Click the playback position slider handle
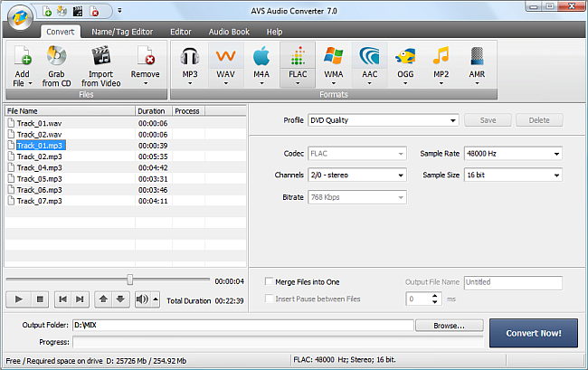The width and height of the screenshot is (588, 370). coord(129,280)
